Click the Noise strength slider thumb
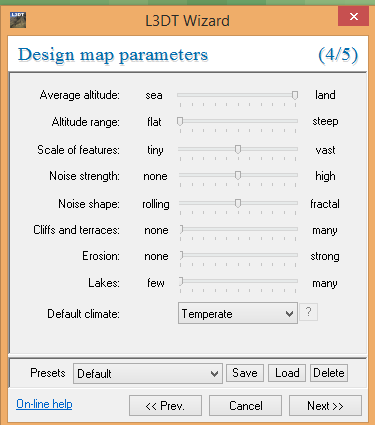Viewport: 375px width, 425px height. (x=238, y=175)
